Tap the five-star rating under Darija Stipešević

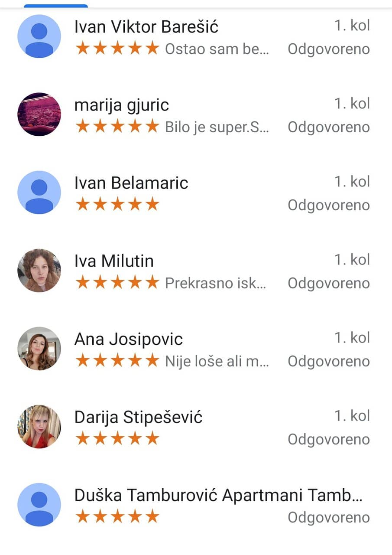117,439
